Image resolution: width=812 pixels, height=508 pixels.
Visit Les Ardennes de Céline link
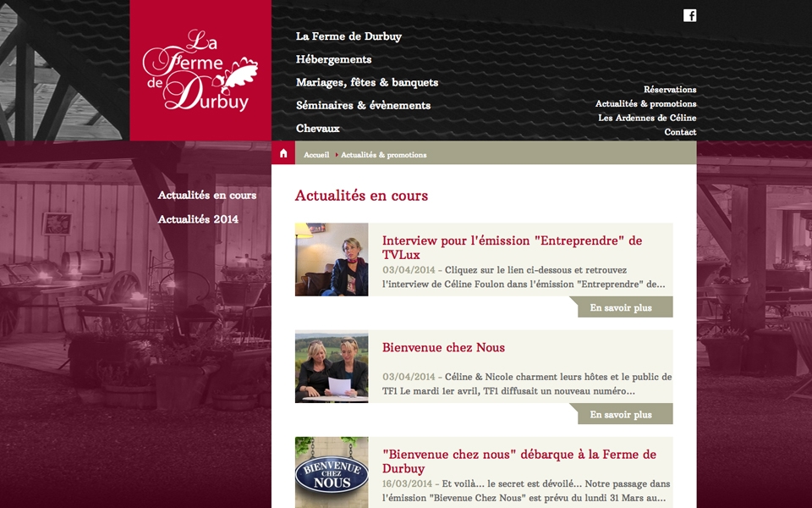click(x=647, y=118)
